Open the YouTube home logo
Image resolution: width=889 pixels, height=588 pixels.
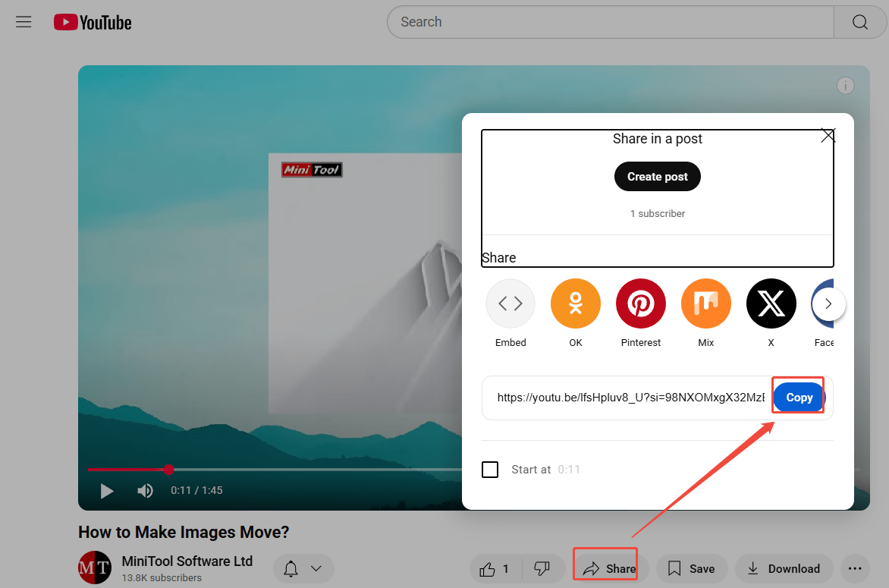(92, 22)
